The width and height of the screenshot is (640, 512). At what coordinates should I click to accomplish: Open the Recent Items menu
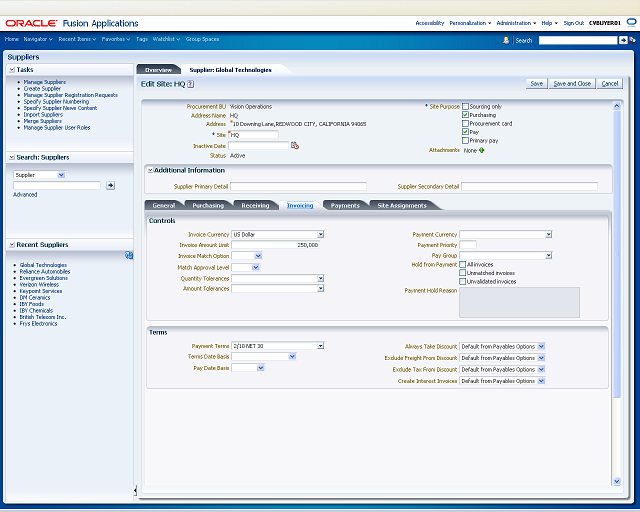pyautogui.click(x=77, y=39)
